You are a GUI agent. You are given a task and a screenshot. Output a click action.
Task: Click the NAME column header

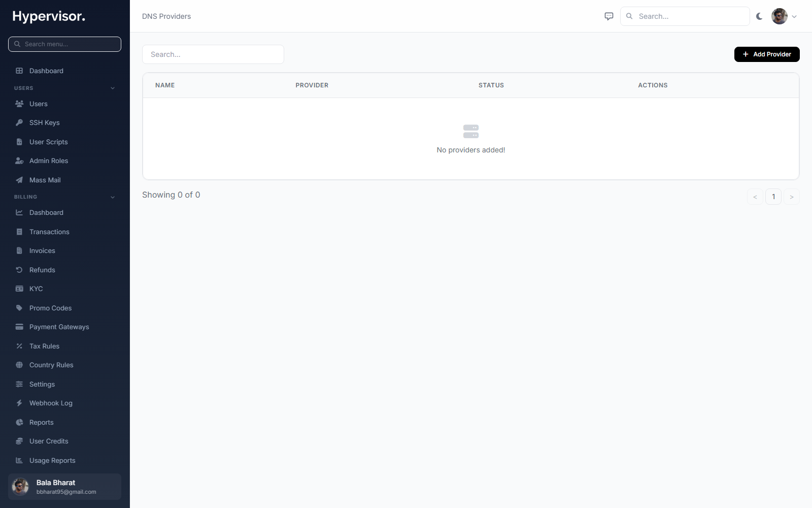click(x=165, y=85)
